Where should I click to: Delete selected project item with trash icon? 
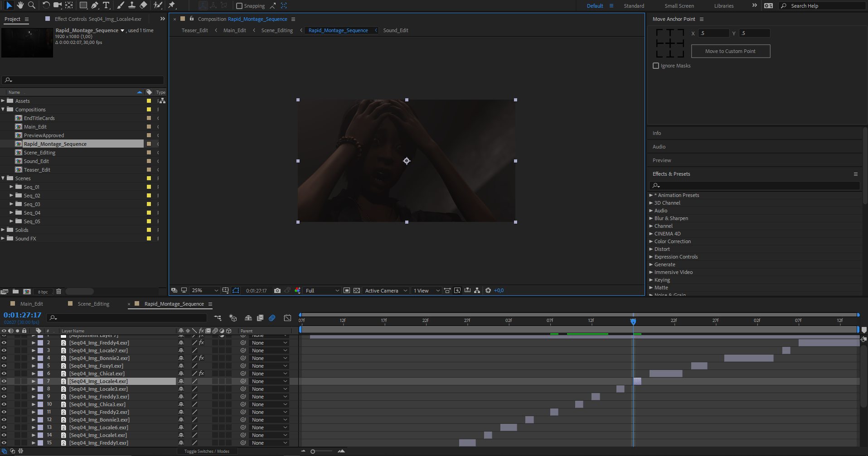tap(58, 292)
